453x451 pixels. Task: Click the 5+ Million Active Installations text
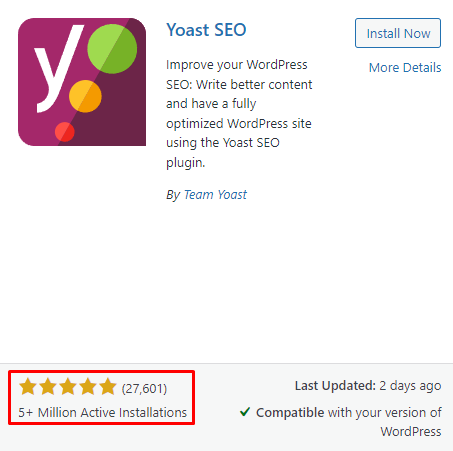click(x=102, y=412)
